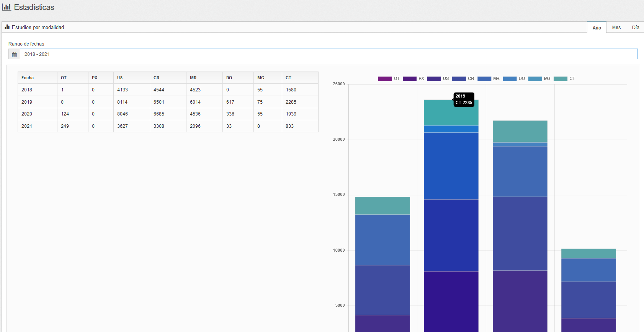
Task: Select the 2018 row date cell
Action: [x=38, y=90]
